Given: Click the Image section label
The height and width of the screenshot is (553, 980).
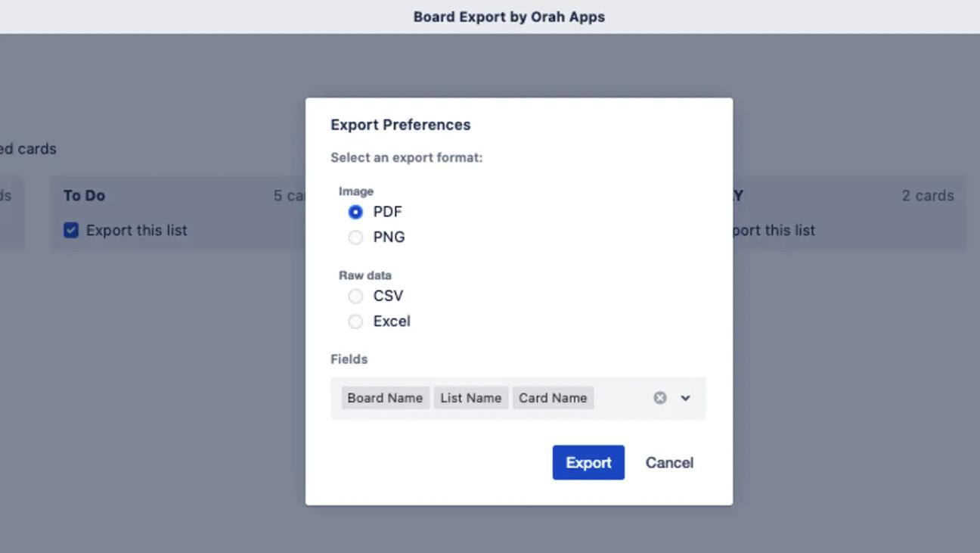Looking at the screenshot, I should [355, 191].
